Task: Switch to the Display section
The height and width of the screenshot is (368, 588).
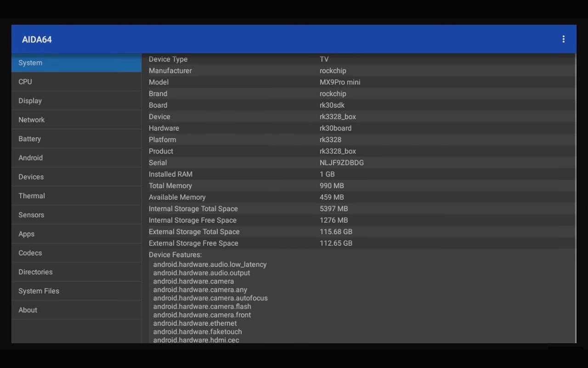Action: pyautogui.click(x=76, y=101)
